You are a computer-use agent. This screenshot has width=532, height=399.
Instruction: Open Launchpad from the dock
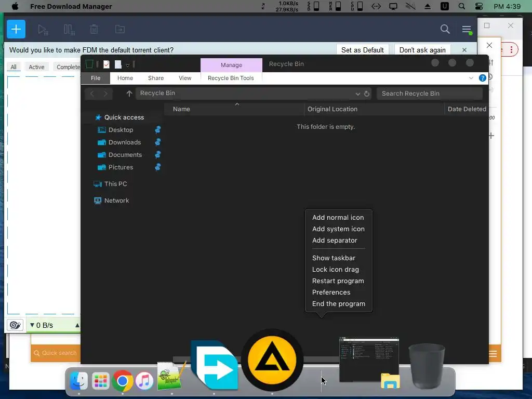pyautogui.click(x=101, y=381)
